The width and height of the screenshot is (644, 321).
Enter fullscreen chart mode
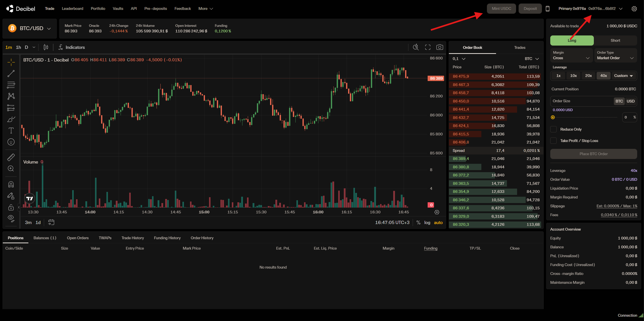(x=428, y=47)
